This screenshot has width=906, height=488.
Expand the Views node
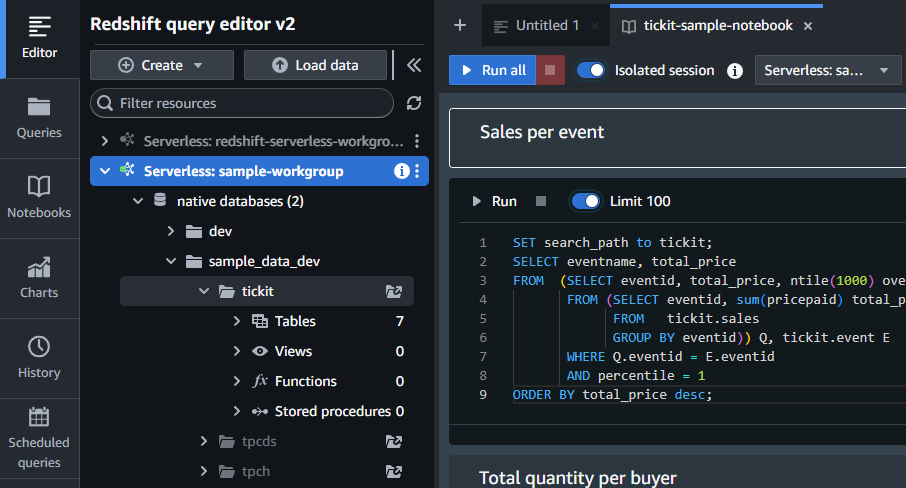pos(236,351)
